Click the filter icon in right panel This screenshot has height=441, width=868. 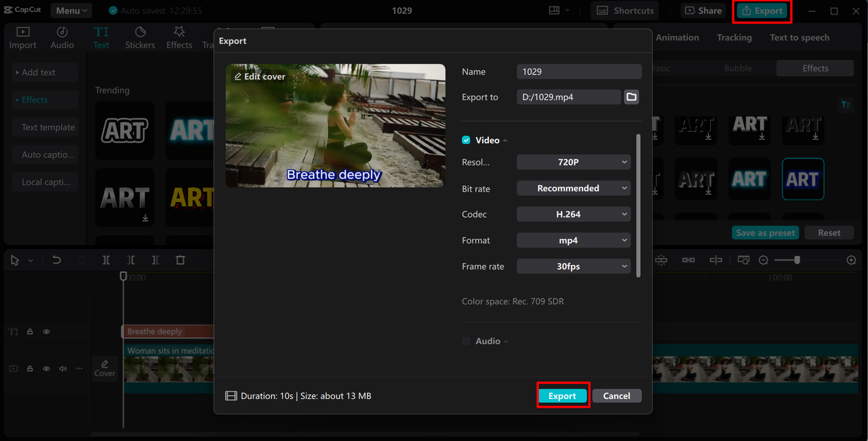(x=846, y=104)
